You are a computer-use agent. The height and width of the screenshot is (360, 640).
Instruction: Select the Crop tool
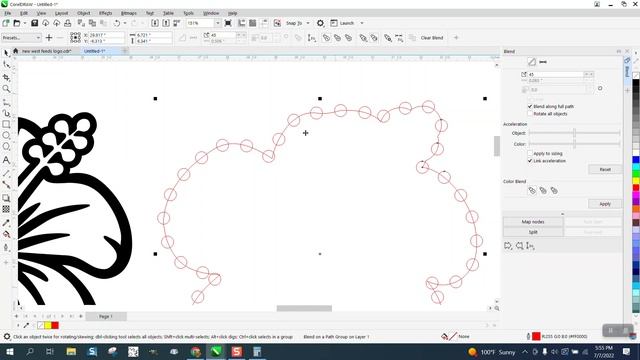click(x=6, y=77)
